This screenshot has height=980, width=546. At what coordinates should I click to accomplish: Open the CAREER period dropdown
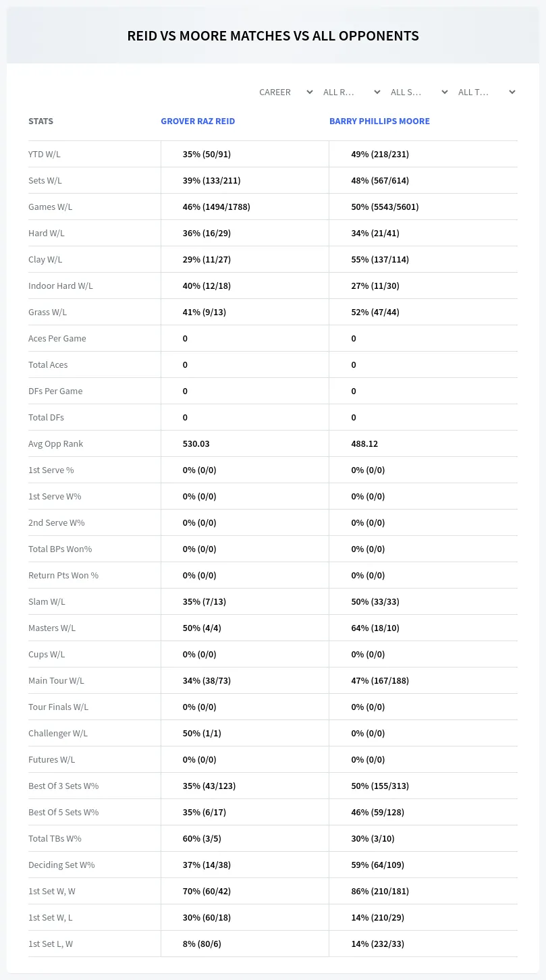click(285, 92)
